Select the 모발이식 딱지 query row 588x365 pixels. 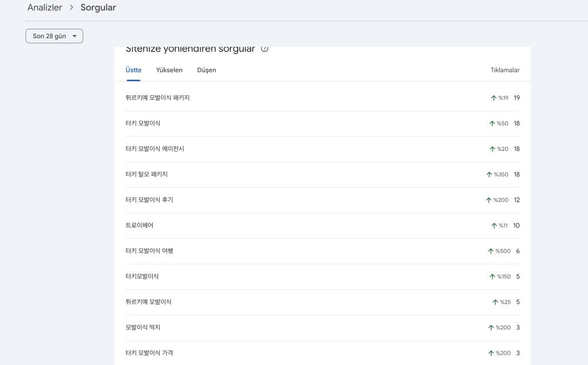tap(142, 327)
